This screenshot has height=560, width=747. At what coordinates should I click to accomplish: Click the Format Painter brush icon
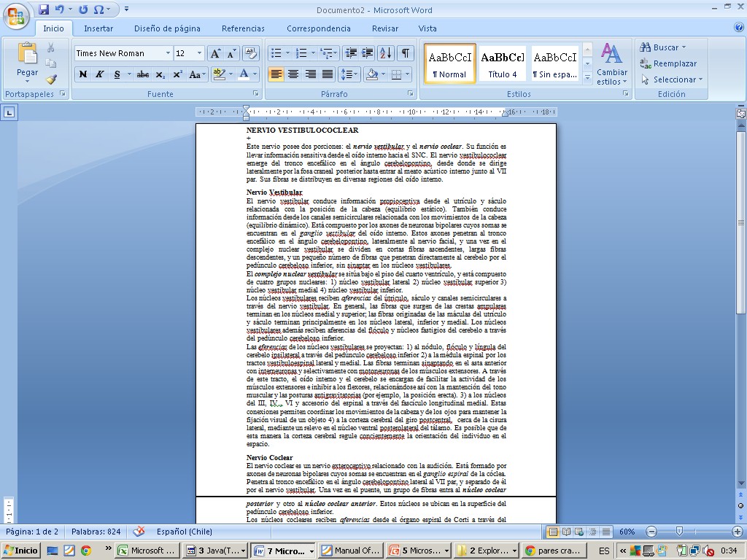[x=51, y=79]
